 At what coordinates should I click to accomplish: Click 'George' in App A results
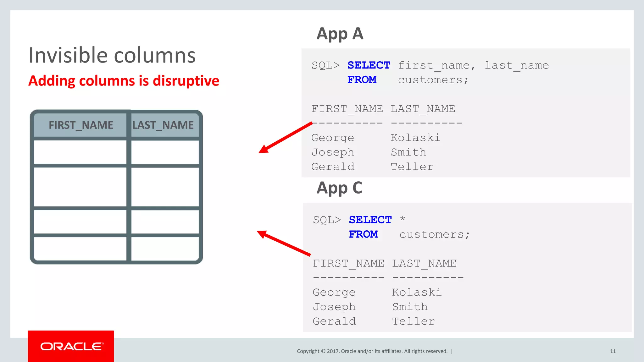coord(333,138)
